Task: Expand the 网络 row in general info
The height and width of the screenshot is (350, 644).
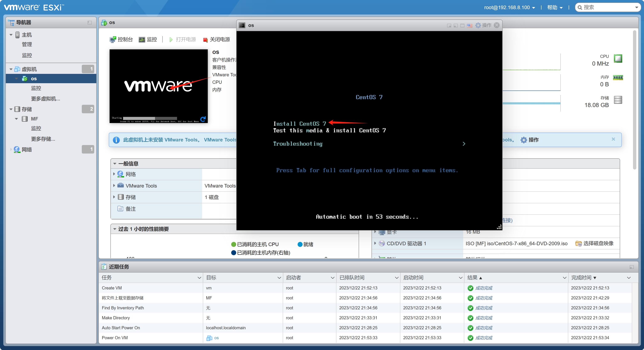Action: (114, 174)
